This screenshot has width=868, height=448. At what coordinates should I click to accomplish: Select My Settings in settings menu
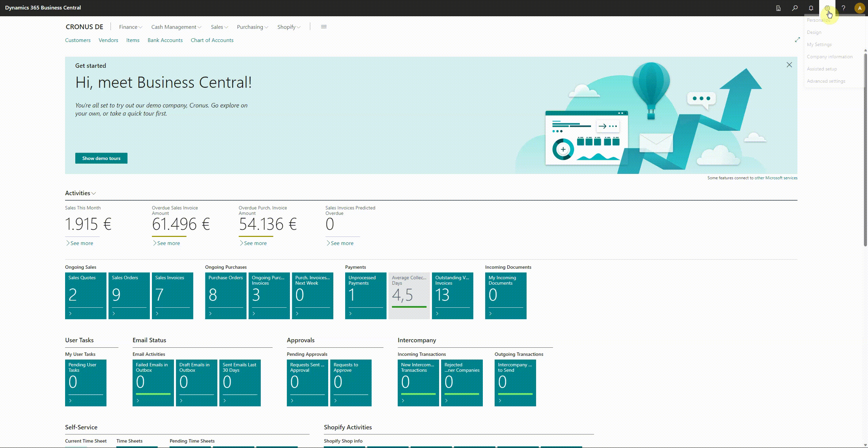[x=819, y=44]
